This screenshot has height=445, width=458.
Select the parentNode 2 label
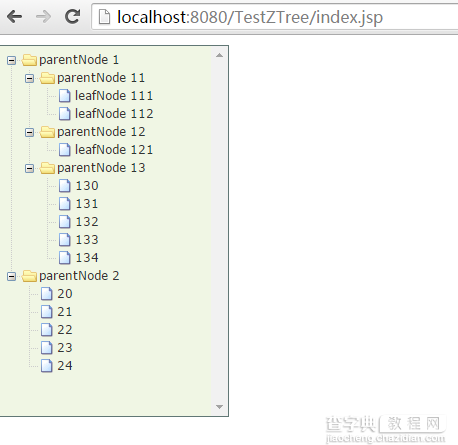click(x=79, y=276)
